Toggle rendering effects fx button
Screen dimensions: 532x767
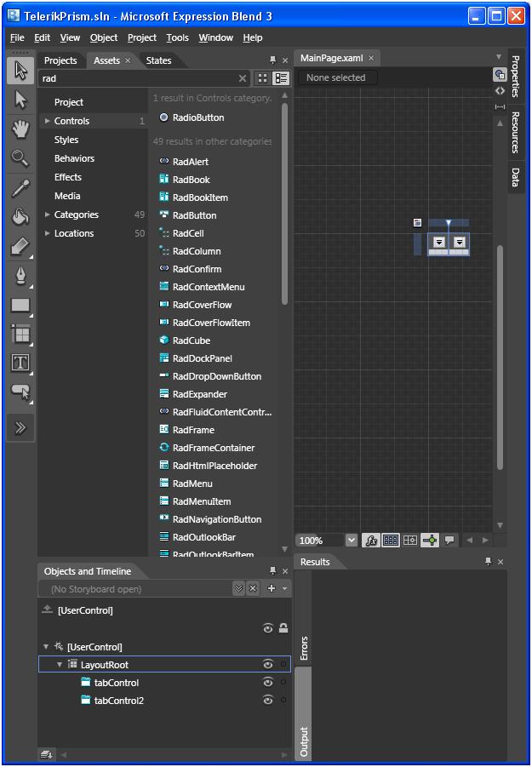pyautogui.click(x=371, y=541)
